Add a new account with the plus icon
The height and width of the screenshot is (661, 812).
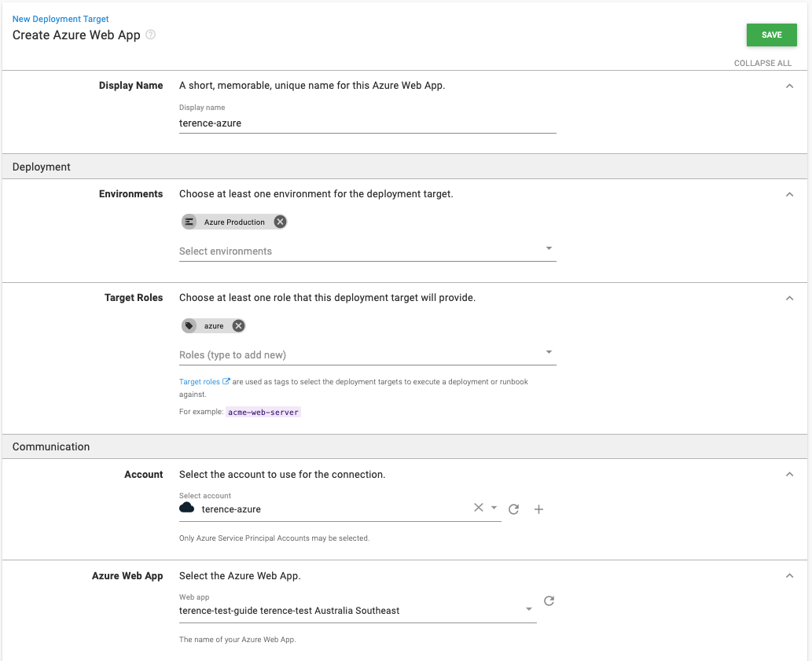[x=539, y=509]
